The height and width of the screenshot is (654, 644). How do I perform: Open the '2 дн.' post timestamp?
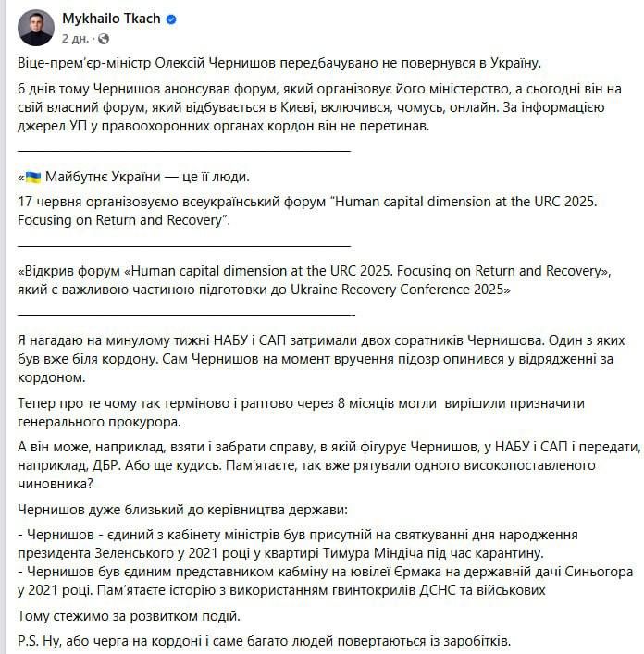pyautogui.click(x=76, y=39)
